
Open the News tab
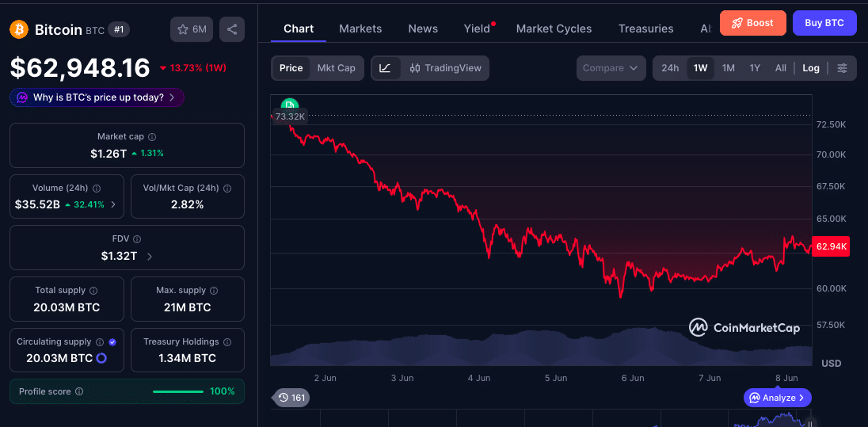tap(423, 29)
